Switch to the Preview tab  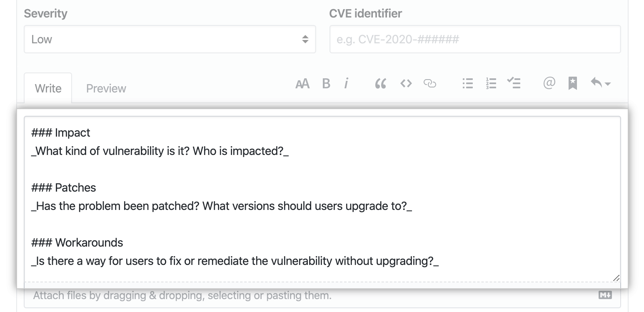[106, 88]
